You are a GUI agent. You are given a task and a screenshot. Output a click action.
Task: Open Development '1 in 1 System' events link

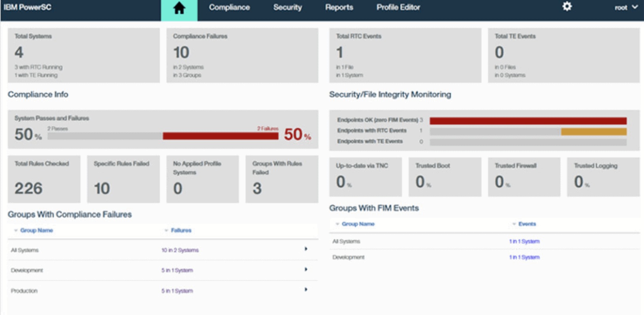coord(524,257)
